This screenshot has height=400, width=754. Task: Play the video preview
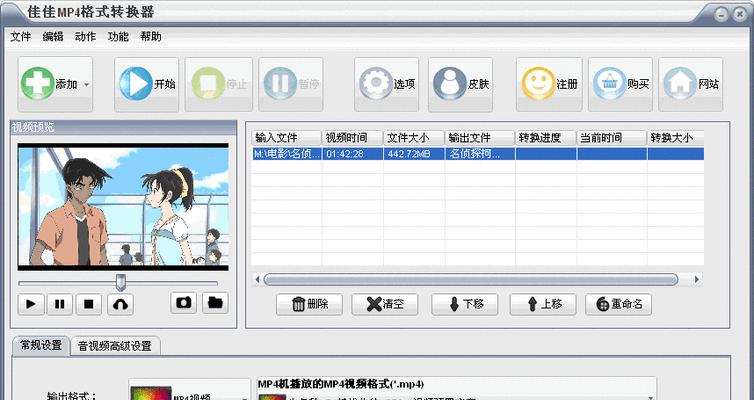point(31,304)
